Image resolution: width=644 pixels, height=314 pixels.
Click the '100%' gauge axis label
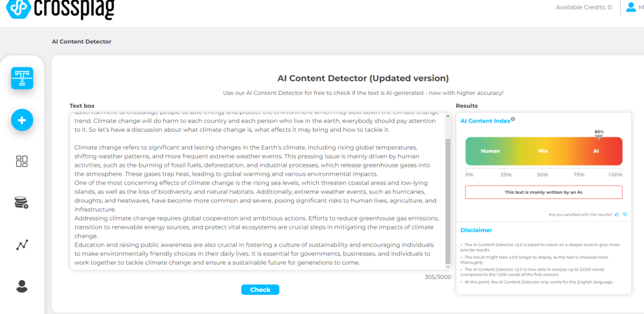pyautogui.click(x=615, y=175)
